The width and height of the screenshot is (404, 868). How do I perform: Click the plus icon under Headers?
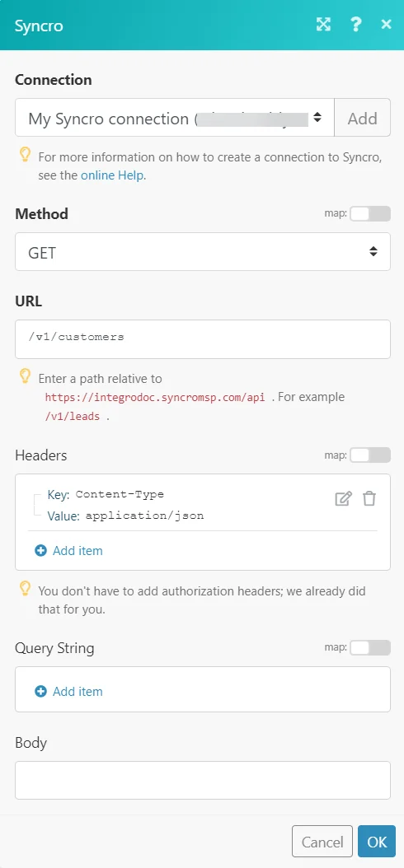[41, 551]
